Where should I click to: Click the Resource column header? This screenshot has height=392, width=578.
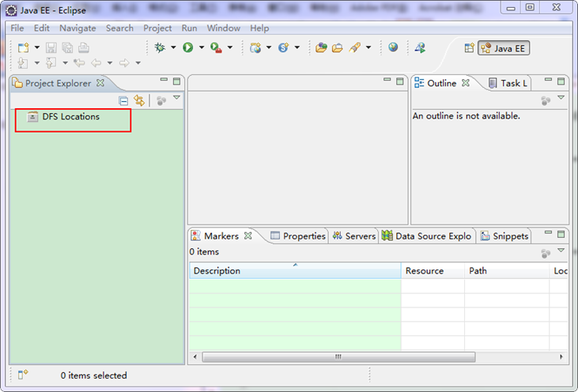point(433,271)
